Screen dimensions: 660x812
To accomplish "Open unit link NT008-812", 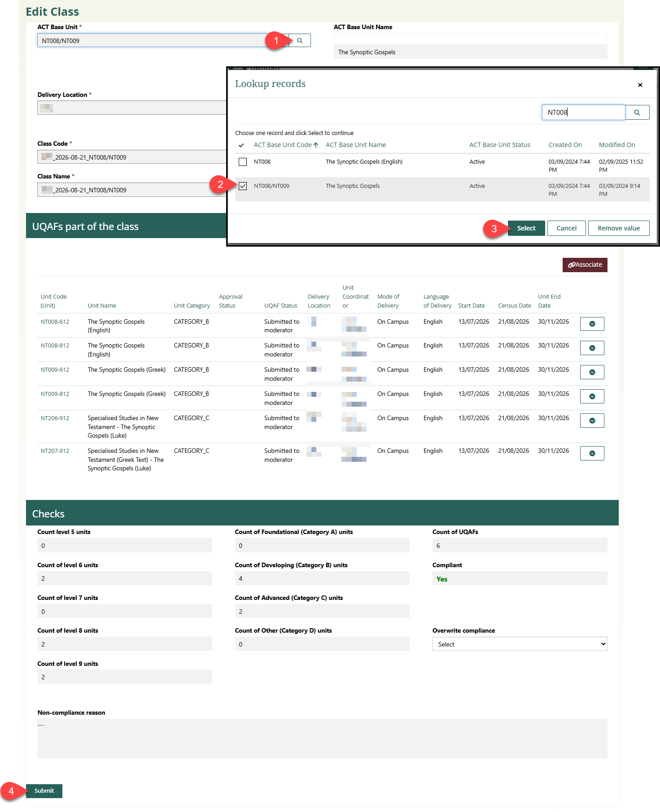I will point(55,346).
